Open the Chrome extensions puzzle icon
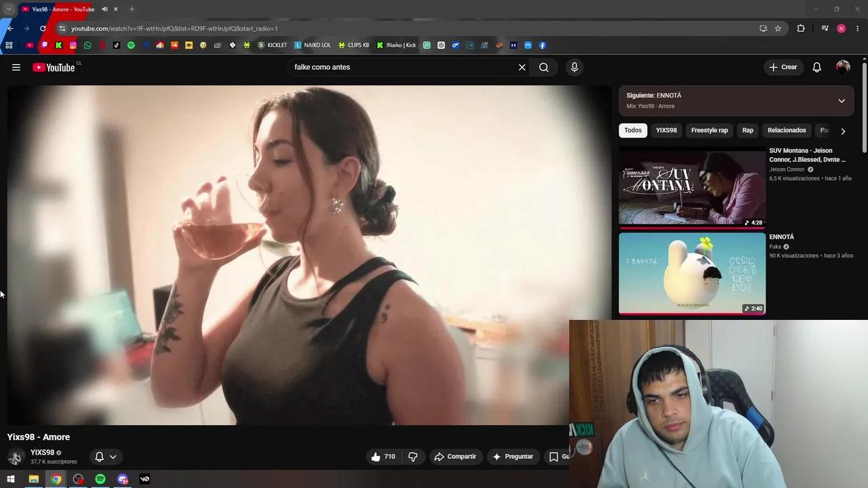The image size is (868, 488). click(x=801, y=28)
